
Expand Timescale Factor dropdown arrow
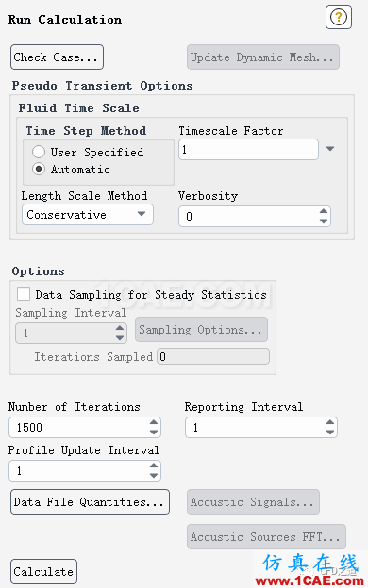(330, 149)
